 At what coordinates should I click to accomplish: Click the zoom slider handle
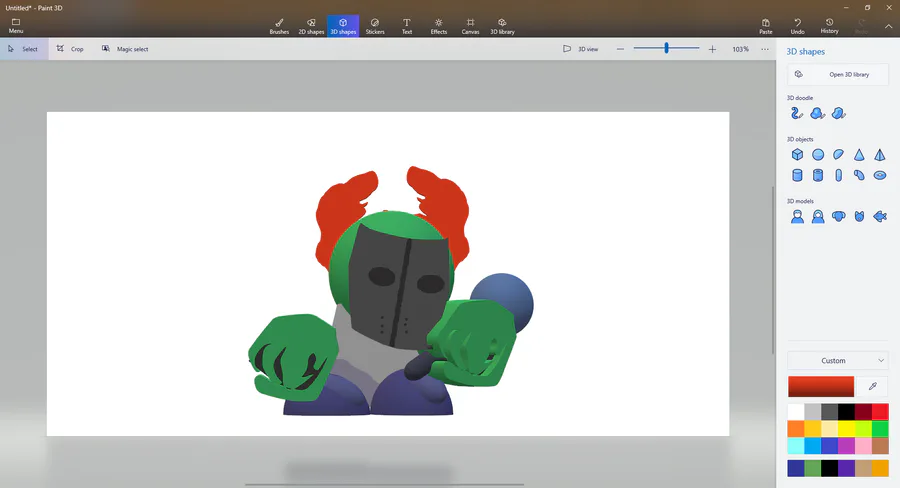point(666,48)
